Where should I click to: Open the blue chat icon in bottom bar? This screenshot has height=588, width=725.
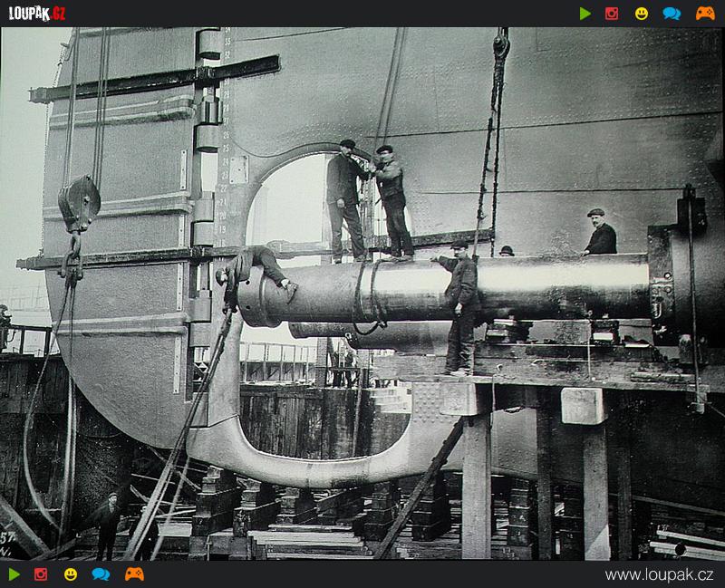(x=101, y=574)
